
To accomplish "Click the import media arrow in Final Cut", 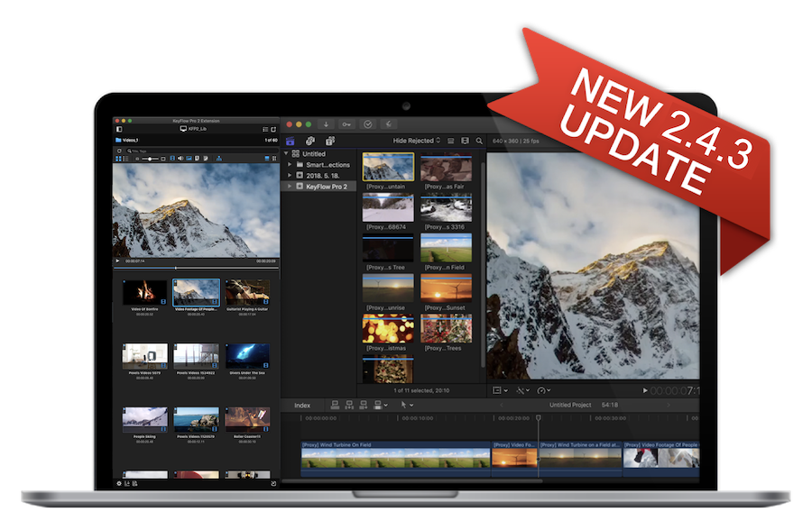I will (x=326, y=124).
